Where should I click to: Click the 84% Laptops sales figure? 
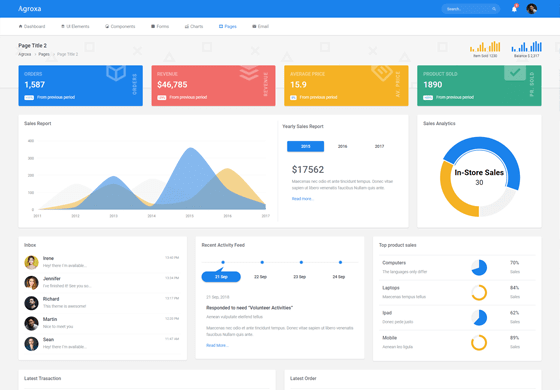click(x=515, y=288)
